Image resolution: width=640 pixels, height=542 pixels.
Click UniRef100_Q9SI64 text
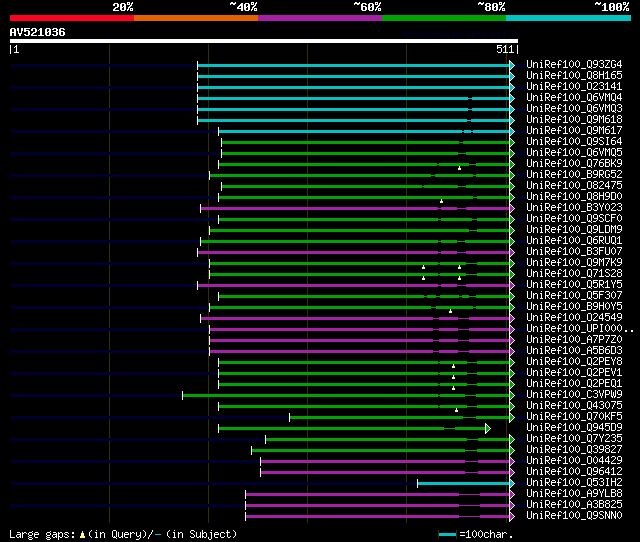574,142
